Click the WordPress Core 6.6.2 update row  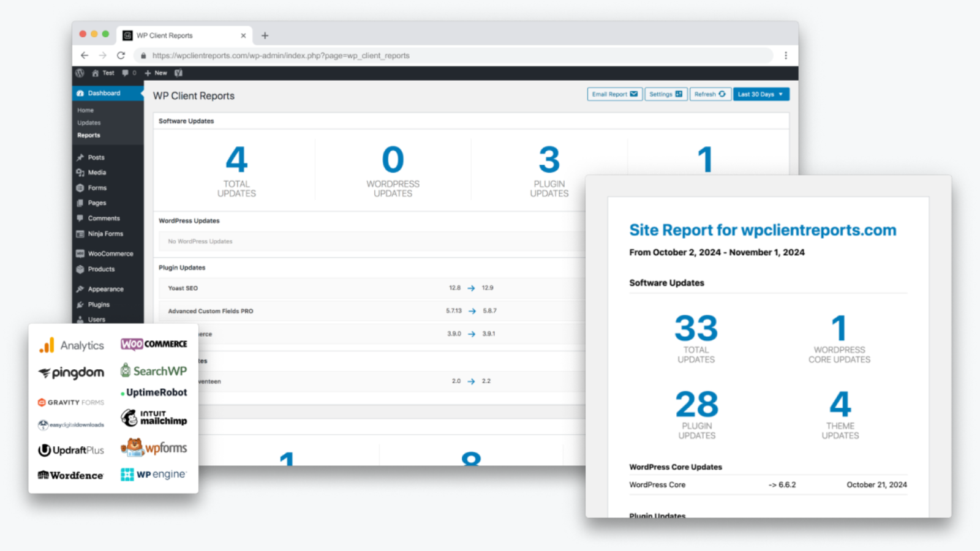[768, 485]
